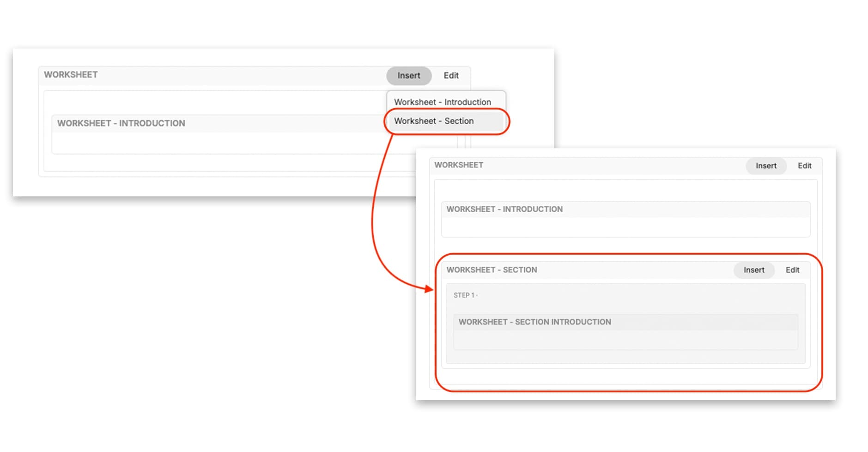The image size is (868, 452).
Task: Open Insert in the Worksheet - Section header
Action: pos(754,270)
